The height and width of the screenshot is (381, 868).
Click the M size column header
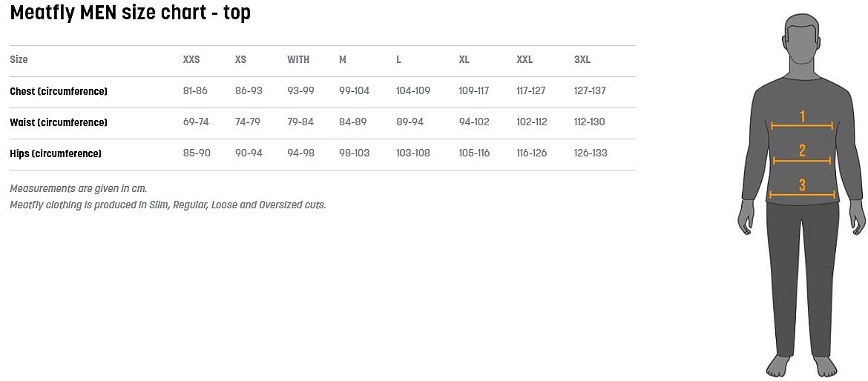pyautogui.click(x=343, y=60)
